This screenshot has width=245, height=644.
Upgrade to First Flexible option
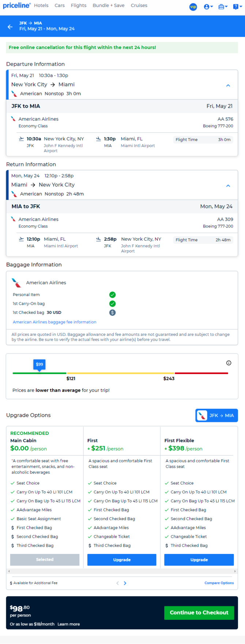(199, 560)
